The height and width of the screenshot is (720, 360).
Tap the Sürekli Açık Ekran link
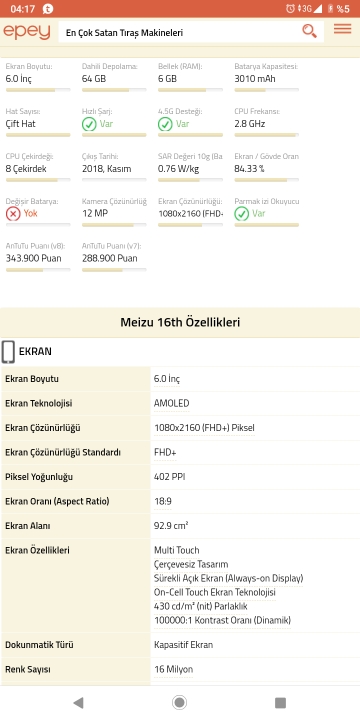coord(229,578)
